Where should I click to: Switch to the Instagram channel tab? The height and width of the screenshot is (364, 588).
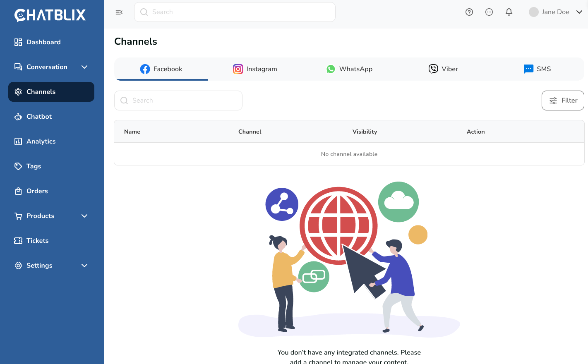[x=255, y=69]
